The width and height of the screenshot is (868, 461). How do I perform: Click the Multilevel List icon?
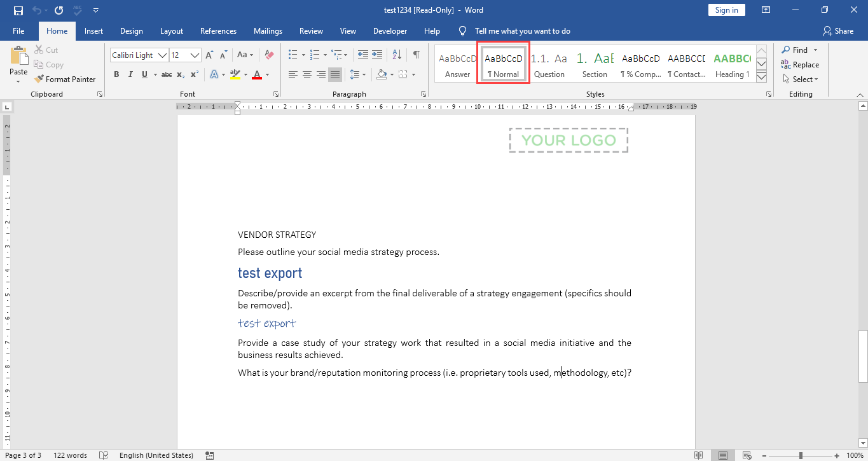pyautogui.click(x=336, y=55)
